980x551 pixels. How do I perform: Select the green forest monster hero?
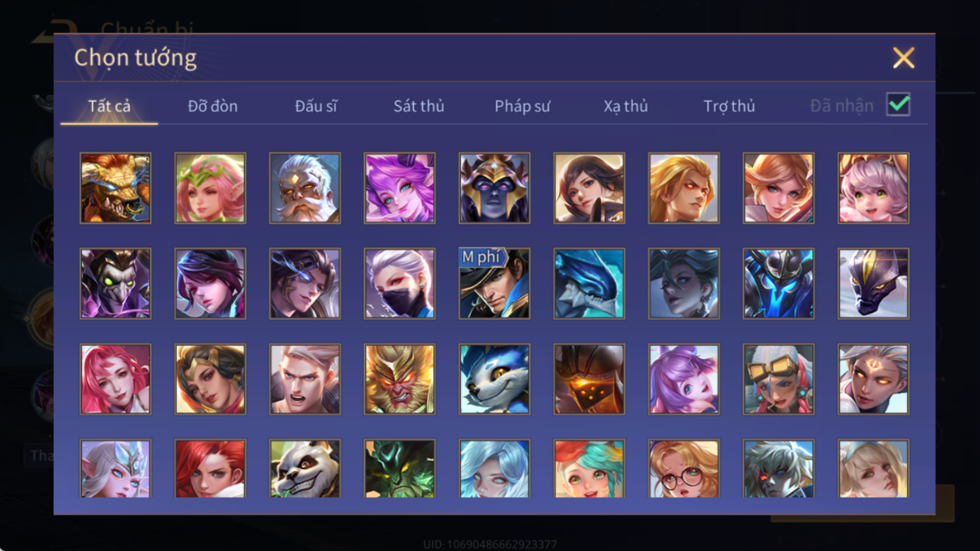pos(399,468)
